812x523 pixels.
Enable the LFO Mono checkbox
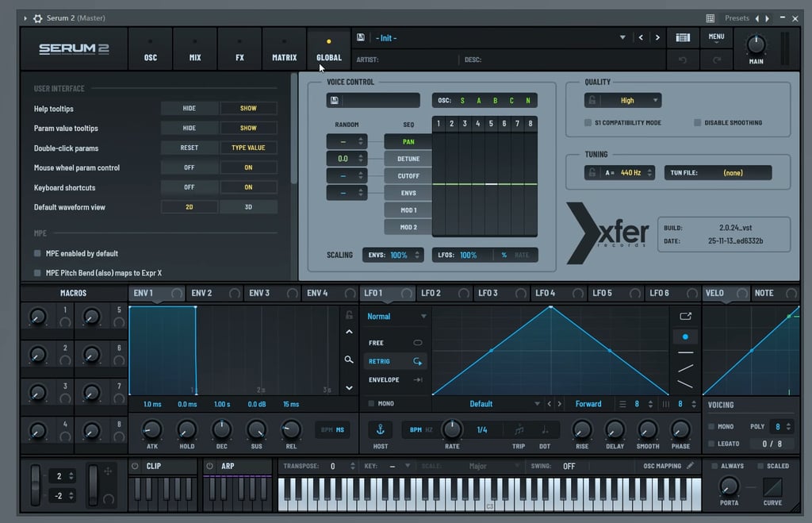tap(371, 403)
